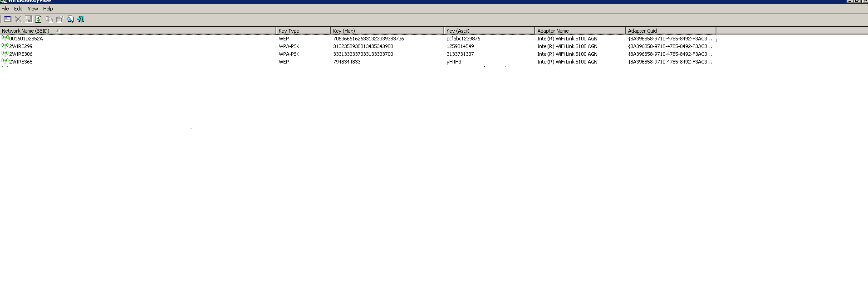
Task: Open the View menu
Action: coord(33,9)
